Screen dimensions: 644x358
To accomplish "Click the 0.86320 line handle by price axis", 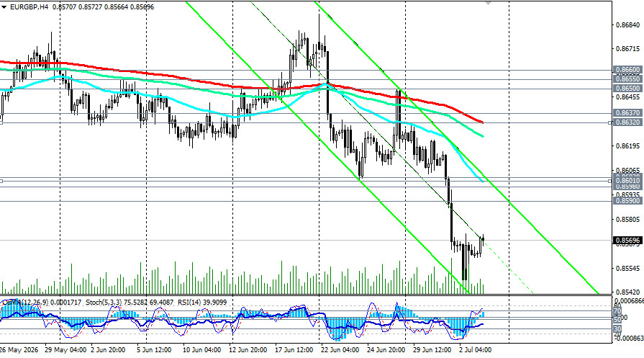I will (x=610, y=122).
